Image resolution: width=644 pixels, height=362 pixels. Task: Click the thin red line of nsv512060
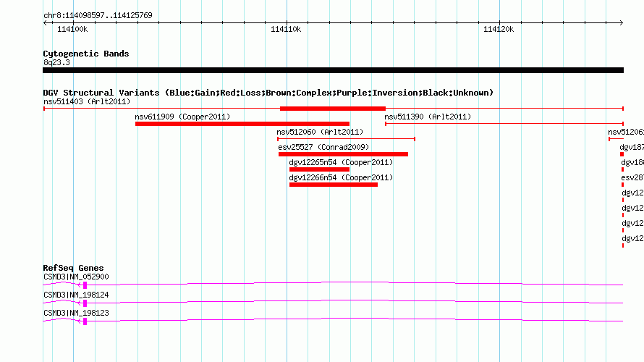tap(346, 139)
